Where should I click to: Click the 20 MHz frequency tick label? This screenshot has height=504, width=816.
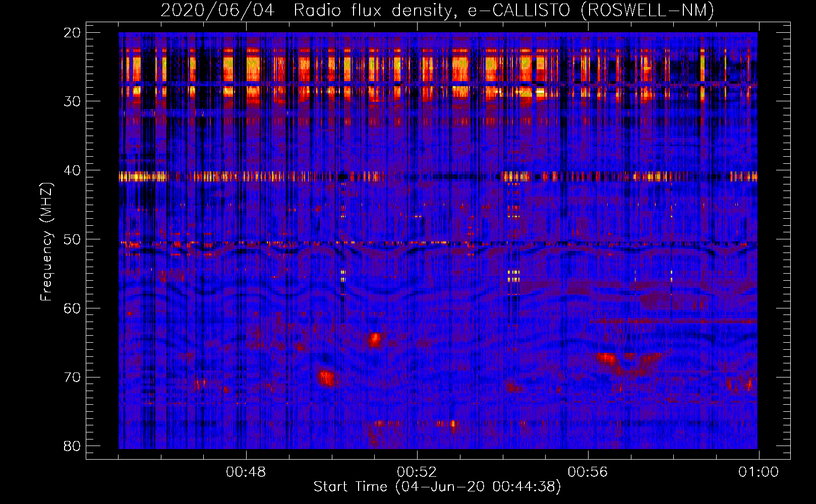[73, 33]
